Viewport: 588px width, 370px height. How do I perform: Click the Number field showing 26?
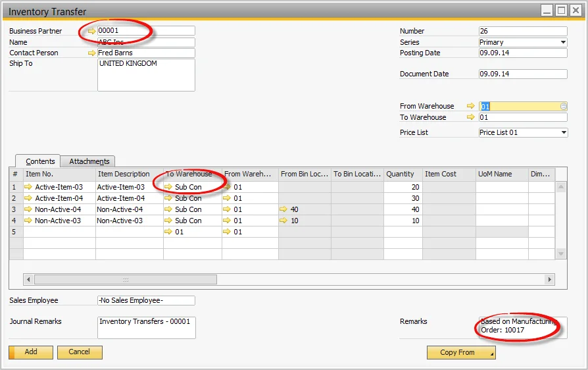pyautogui.click(x=523, y=31)
